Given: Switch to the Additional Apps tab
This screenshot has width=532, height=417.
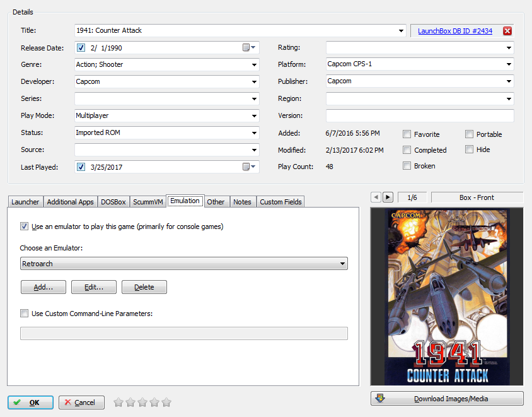Looking at the screenshot, I should (70, 202).
